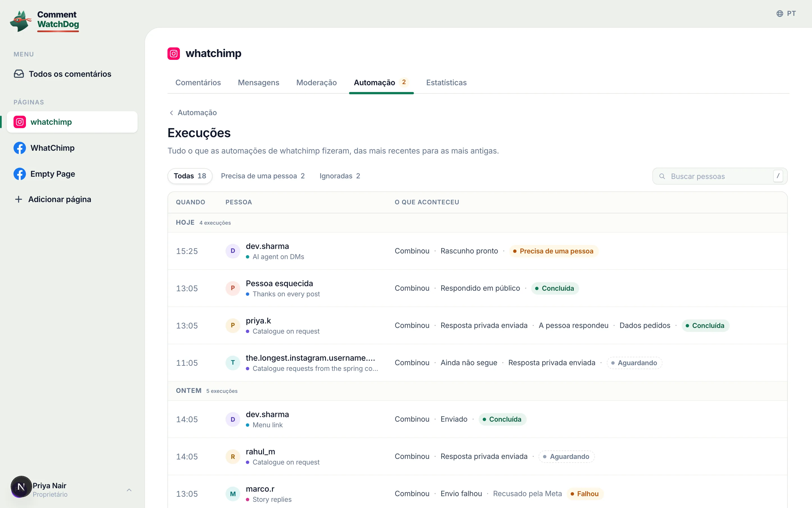Screen dimensions: 812x508
Task: Switch to the Mensagens tab
Action: click(258, 83)
